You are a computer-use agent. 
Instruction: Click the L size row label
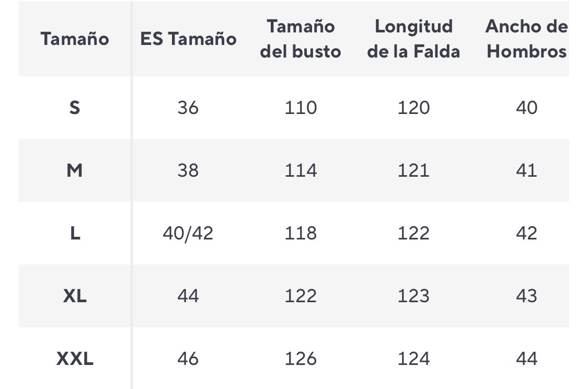pos(75,233)
